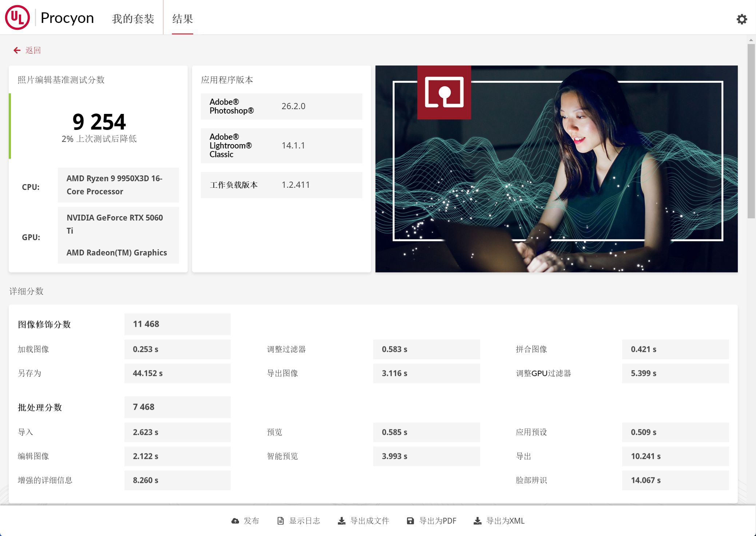Switch to the 我的套装 tab
The image size is (756, 536).
pos(133,19)
